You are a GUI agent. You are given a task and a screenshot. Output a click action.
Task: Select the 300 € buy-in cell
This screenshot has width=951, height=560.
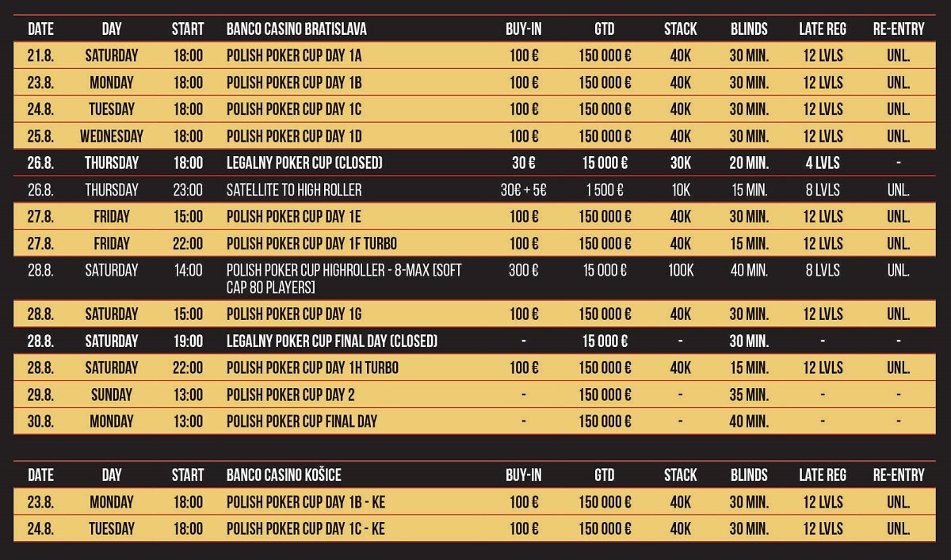click(x=524, y=270)
